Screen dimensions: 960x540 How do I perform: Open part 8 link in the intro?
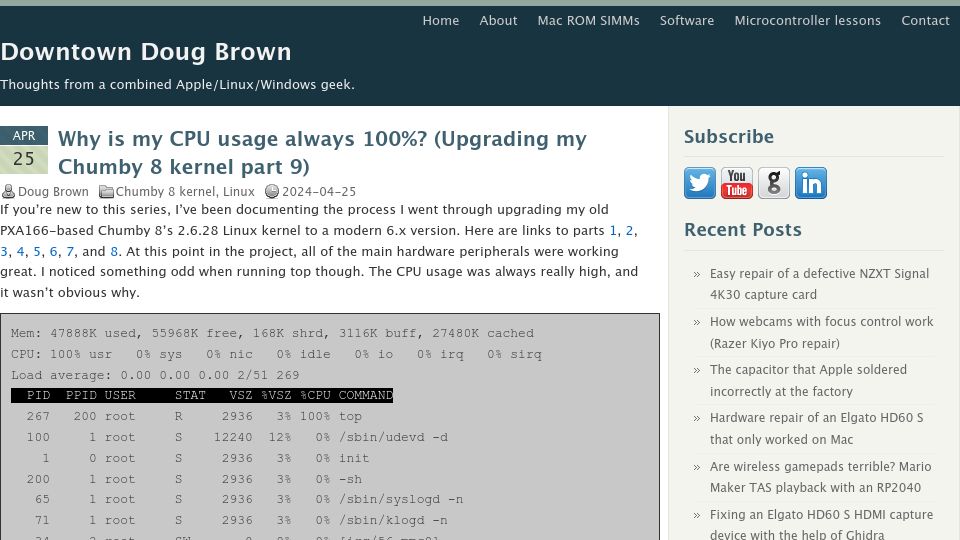point(114,252)
